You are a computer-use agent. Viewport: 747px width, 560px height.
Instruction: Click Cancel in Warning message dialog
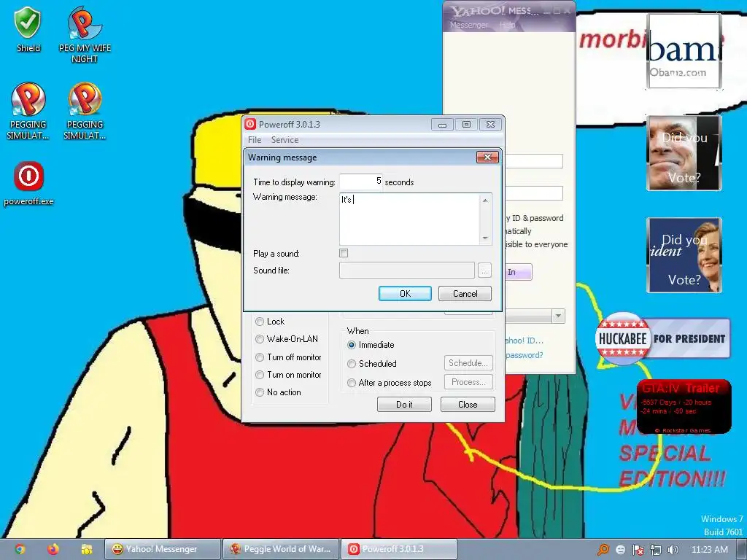pos(465,293)
